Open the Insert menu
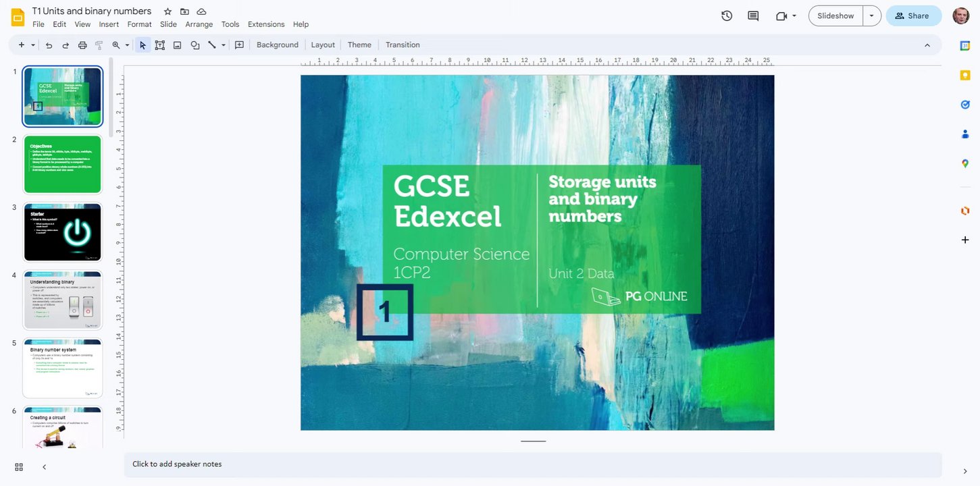The width and height of the screenshot is (980, 486). (x=109, y=24)
